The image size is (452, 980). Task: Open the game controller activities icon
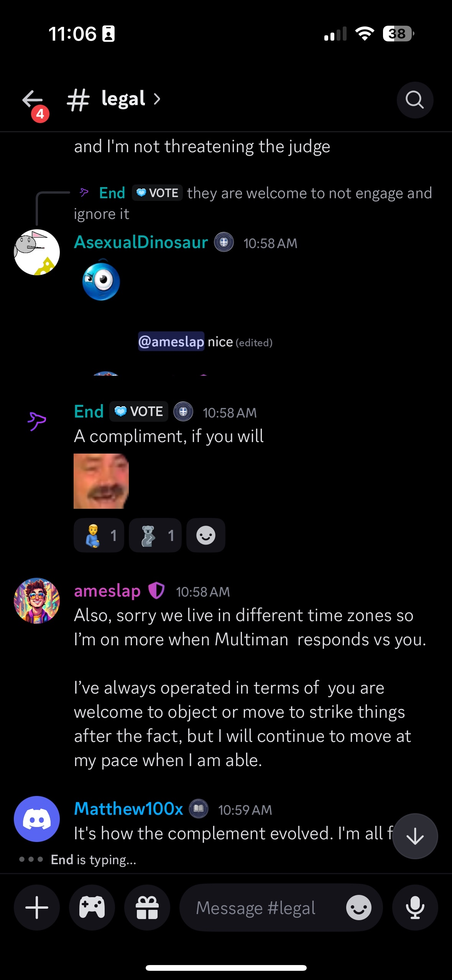pos(92,908)
